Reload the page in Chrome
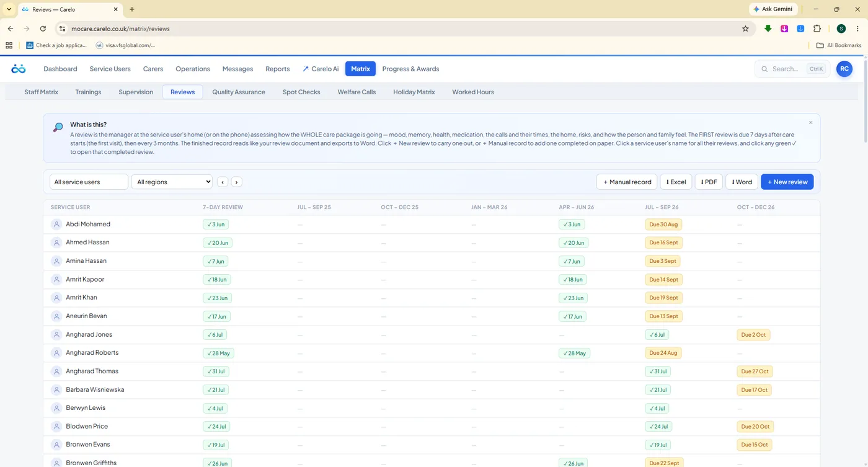This screenshot has height=467, width=868. 43,29
